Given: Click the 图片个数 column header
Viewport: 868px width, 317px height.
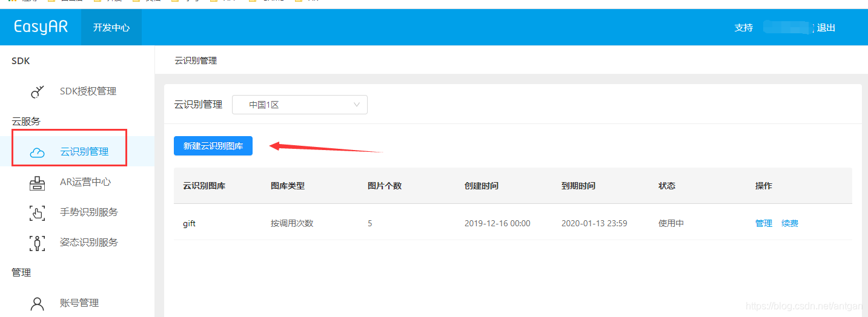Looking at the screenshot, I should [x=385, y=186].
